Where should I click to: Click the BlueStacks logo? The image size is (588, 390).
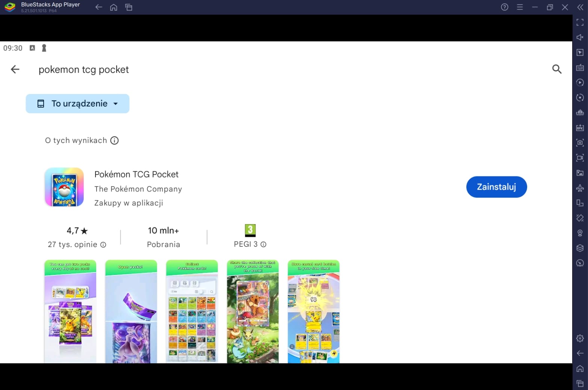10,7
